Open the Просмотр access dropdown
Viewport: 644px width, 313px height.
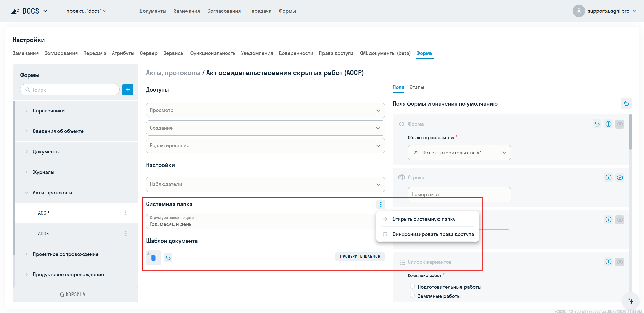[265, 110]
